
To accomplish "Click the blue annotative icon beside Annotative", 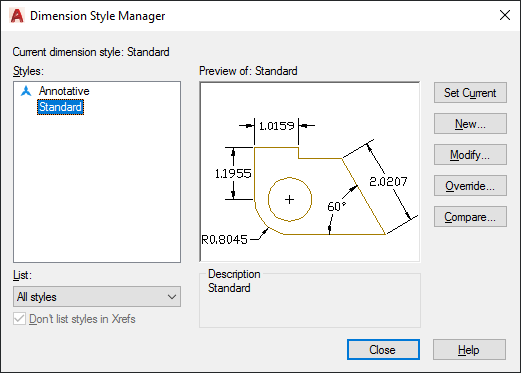I will click(x=26, y=91).
